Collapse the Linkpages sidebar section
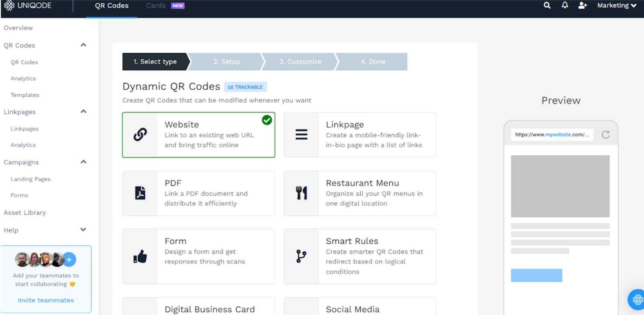The width and height of the screenshot is (644, 315). coord(83,111)
